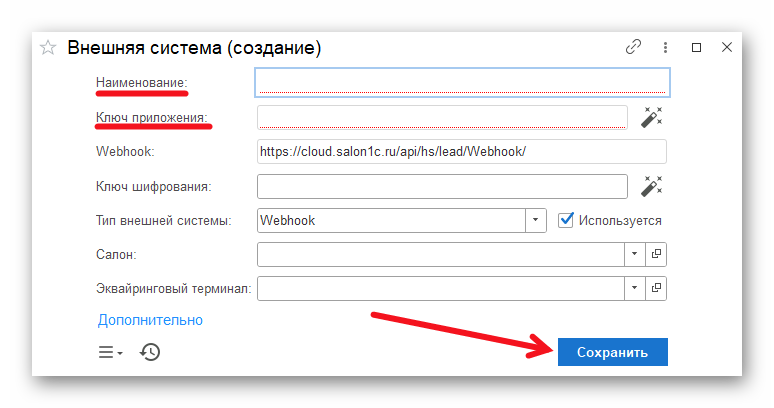The image size is (774, 408).
Task: Focus the Ключ приложения input field
Action: [x=442, y=117]
